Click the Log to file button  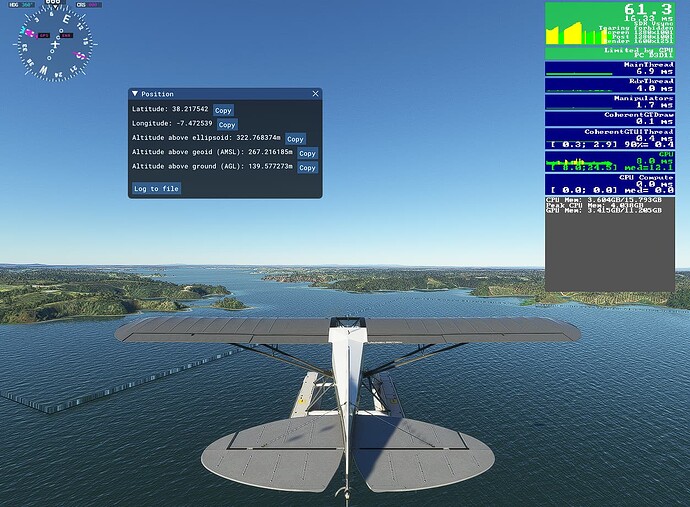click(156, 188)
